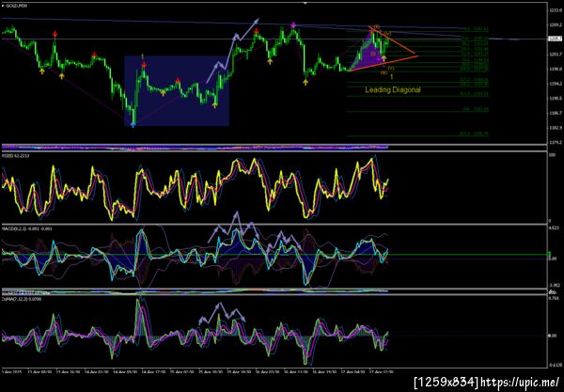The width and height of the screenshot is (564, 392).
Task: Select the purple filled triangle in the diagonal pattern
Action: point(370,54)
